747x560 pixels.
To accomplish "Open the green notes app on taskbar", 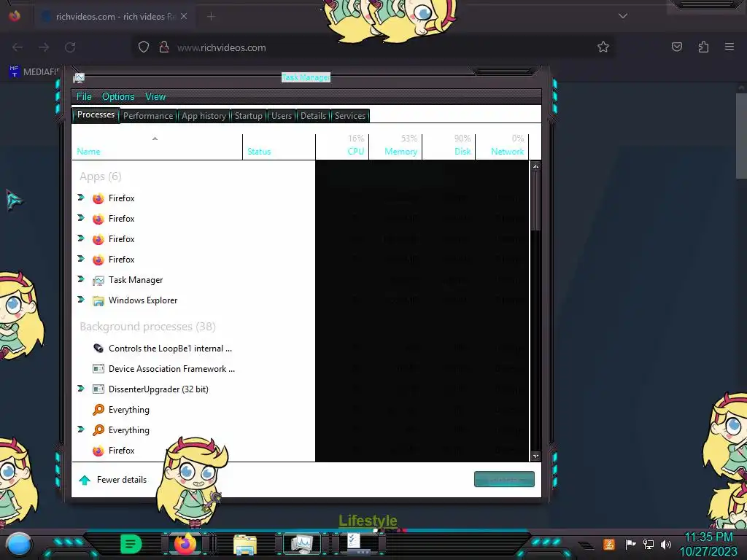I will (131, 544).
